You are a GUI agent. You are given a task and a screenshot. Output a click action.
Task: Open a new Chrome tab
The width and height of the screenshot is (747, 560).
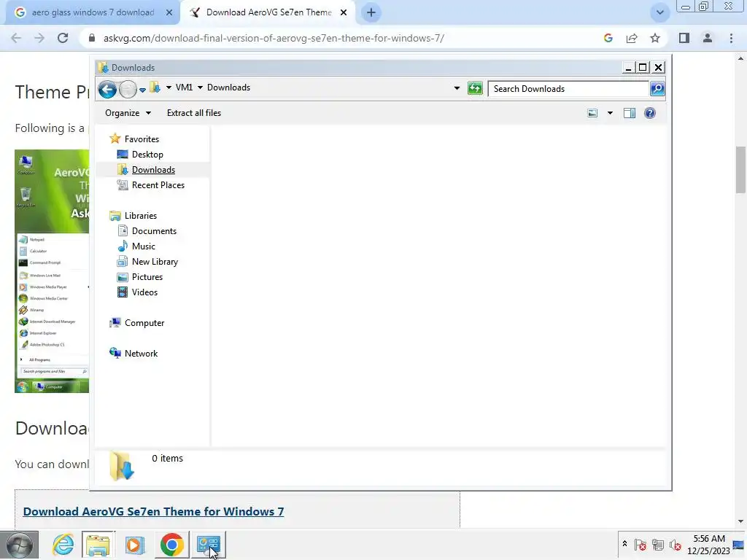click(x=371, y=12)
